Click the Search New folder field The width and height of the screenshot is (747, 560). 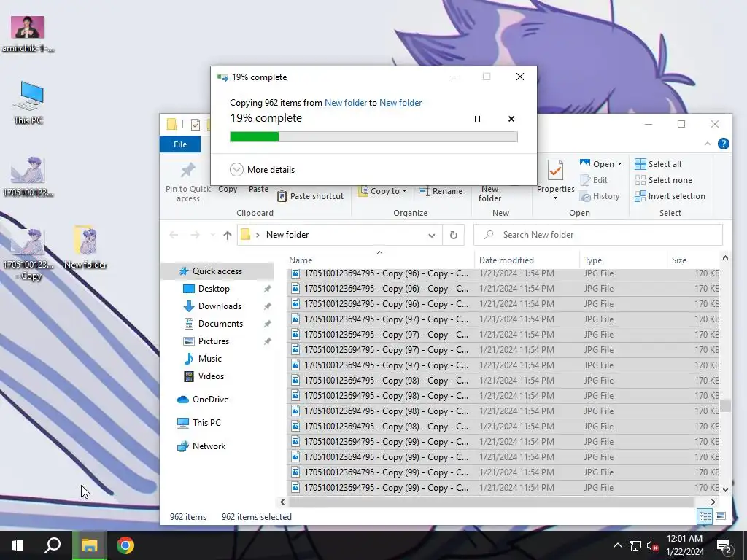tap(598, 235)
